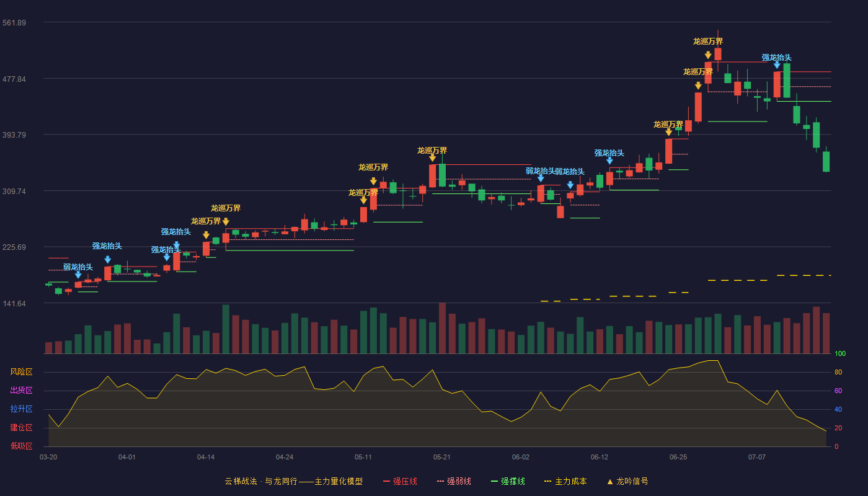Click the 风险区 zone label
Screen dimensions: 868x496
pyautogui.click(x=21, y=372)
